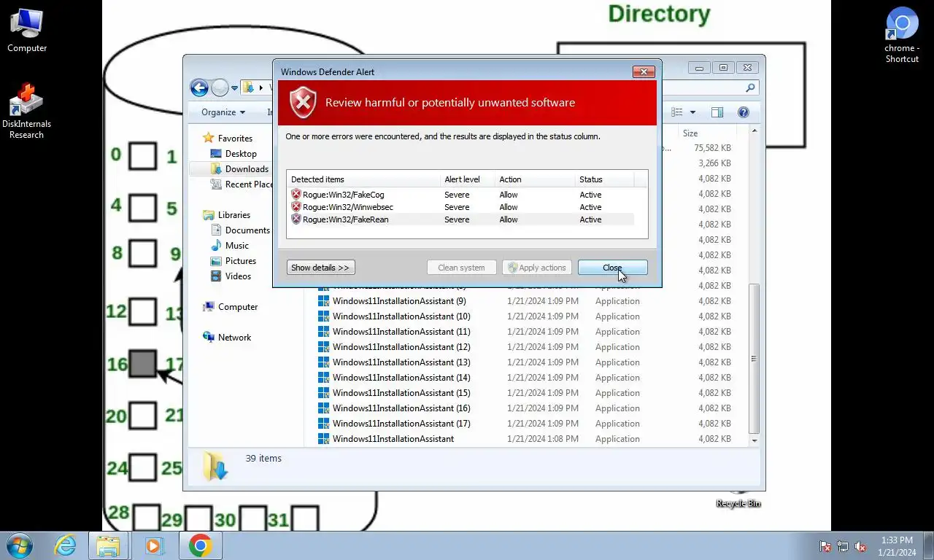Launch Internet Explorer from the taskbar

(65, 545)
